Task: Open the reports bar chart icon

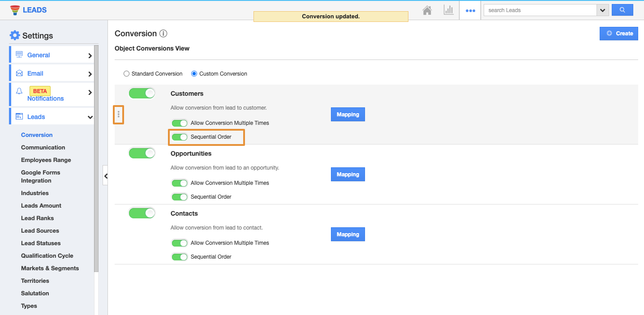Action: pyautogui.click(x=448, y=10)
